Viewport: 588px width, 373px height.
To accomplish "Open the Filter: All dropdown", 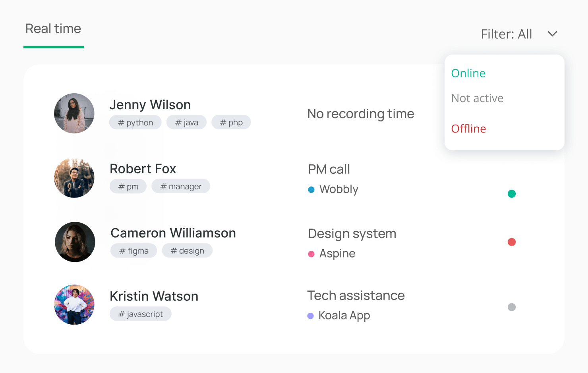I will point(507,34).
